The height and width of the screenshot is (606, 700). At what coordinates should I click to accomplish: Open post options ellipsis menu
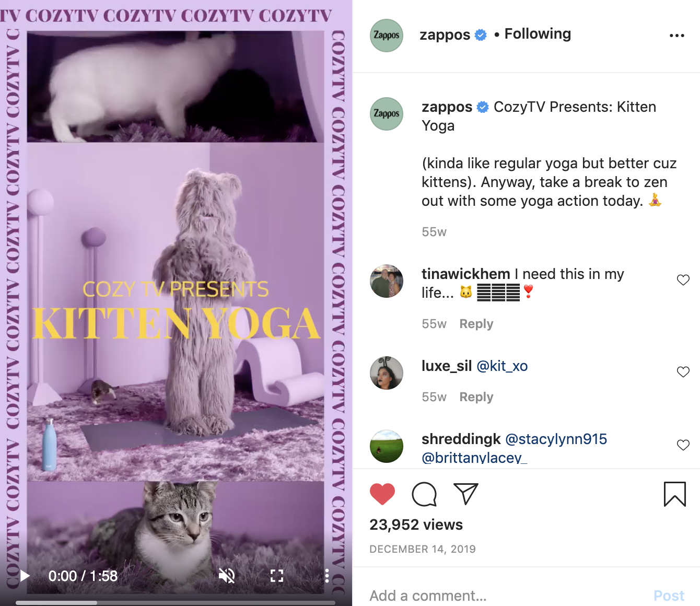click(x=677, y=36)
